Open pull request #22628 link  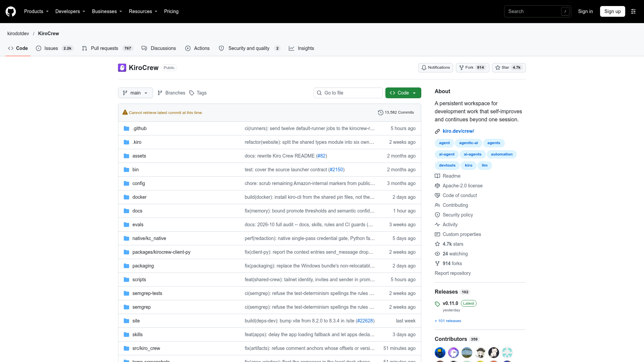pyautogui.click(x=365, y=321)
